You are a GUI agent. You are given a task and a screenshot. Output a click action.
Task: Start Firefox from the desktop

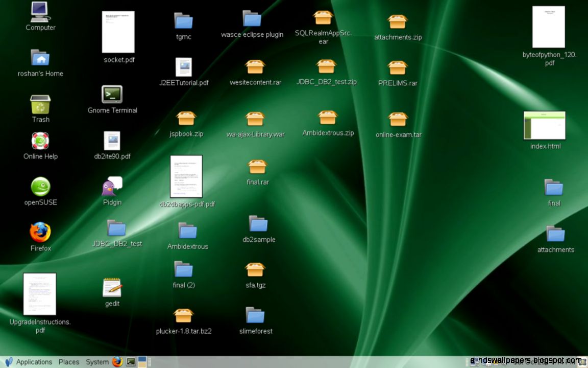point(40,233)
